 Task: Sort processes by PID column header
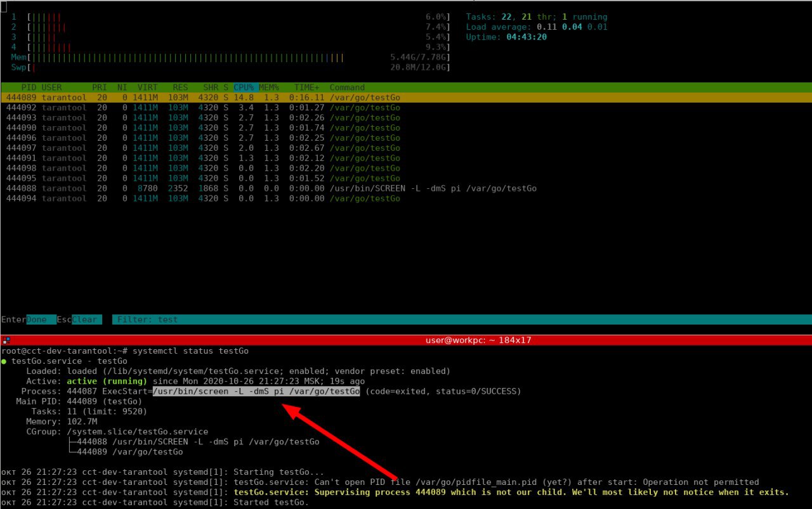(x=29, y=87)
